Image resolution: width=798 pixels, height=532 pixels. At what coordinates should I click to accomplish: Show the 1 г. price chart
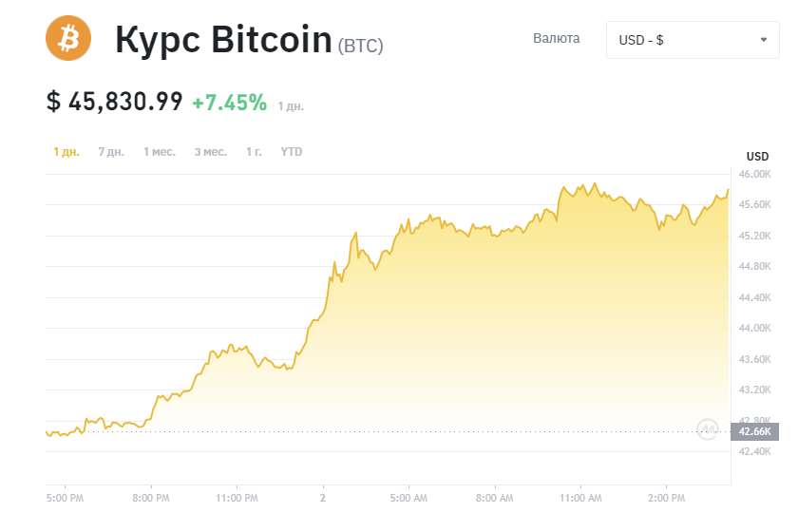254,152
